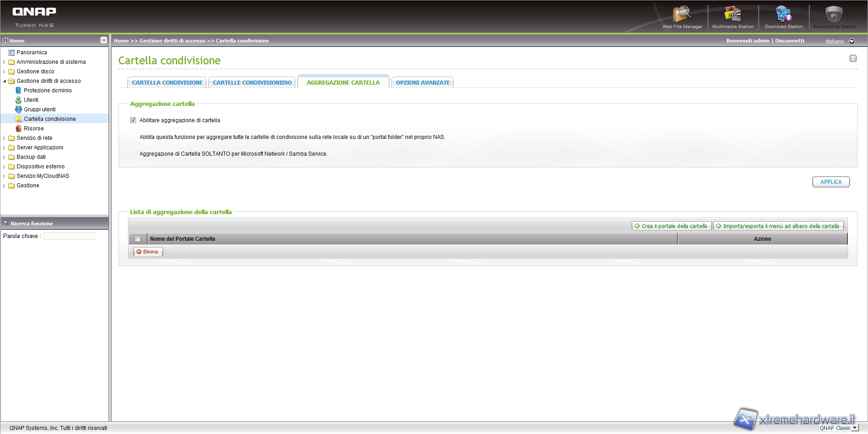
Task: Launch Multimedia Station icon
Action: coord(732,15)
